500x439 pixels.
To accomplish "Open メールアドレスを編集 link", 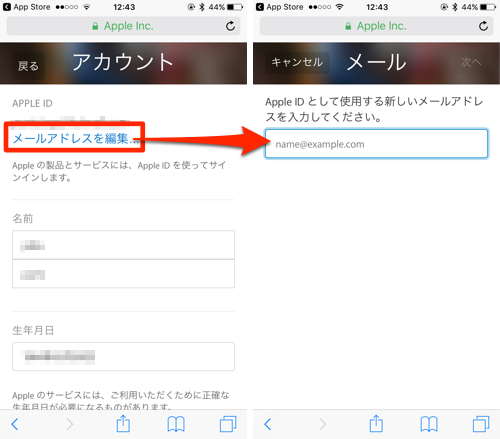I will (74, 138).
